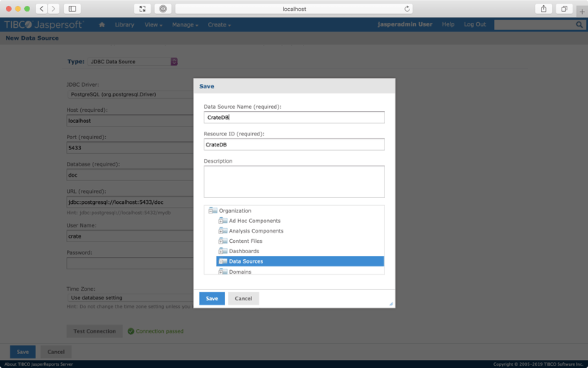The width and height of the screenshot is (588, 368).
Task: Click the page-bottom Cancel button
Action: coord(56,352)
